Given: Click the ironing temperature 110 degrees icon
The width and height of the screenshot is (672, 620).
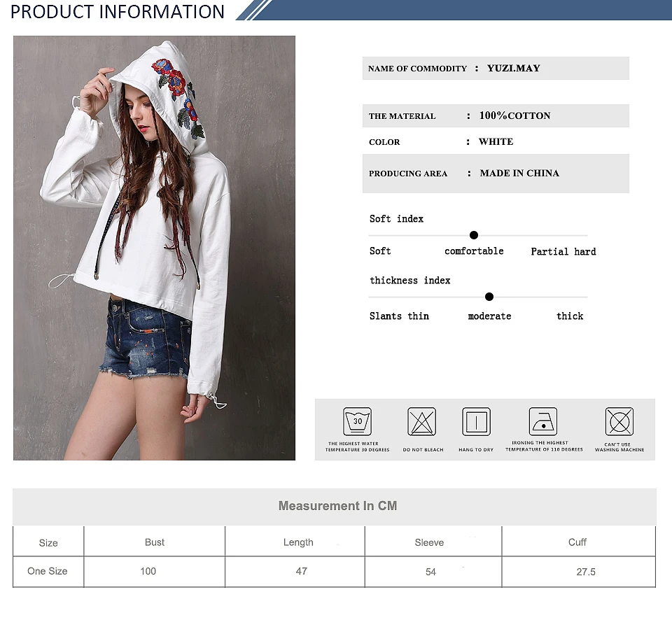Looking at the screenshot, I should click(543, 422).
